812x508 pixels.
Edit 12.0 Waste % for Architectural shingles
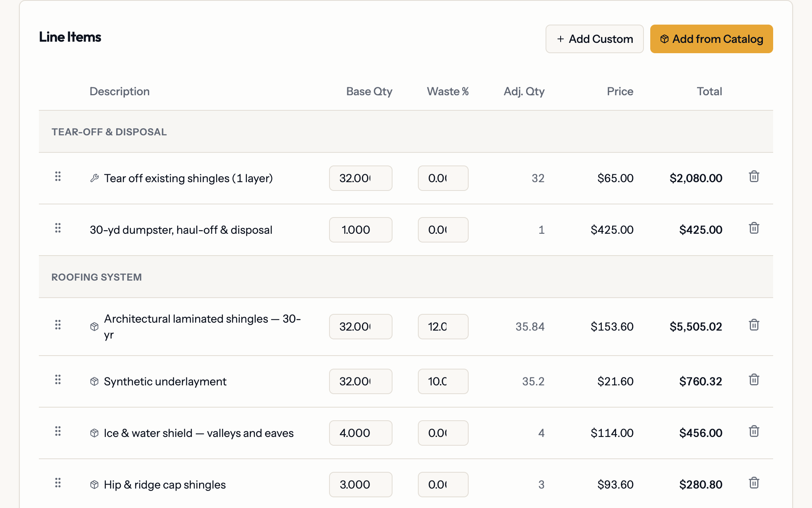[x=443, y=327]
